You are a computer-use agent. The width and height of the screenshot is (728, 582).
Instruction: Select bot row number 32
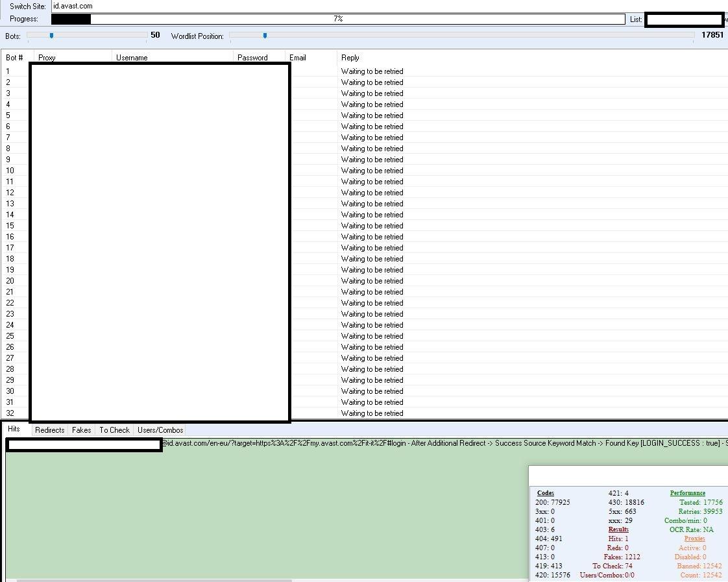[x=10, y=413]
